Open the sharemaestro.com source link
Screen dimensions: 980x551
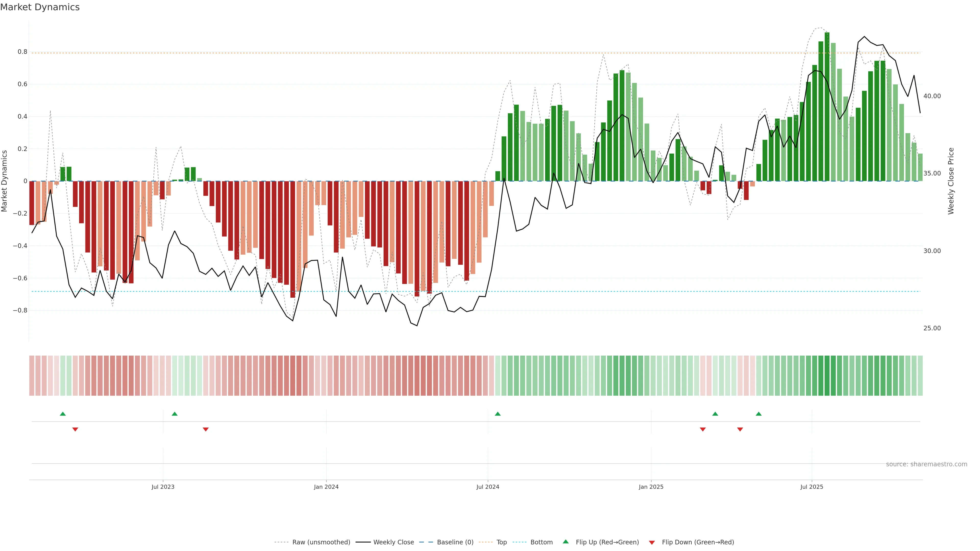926,464
